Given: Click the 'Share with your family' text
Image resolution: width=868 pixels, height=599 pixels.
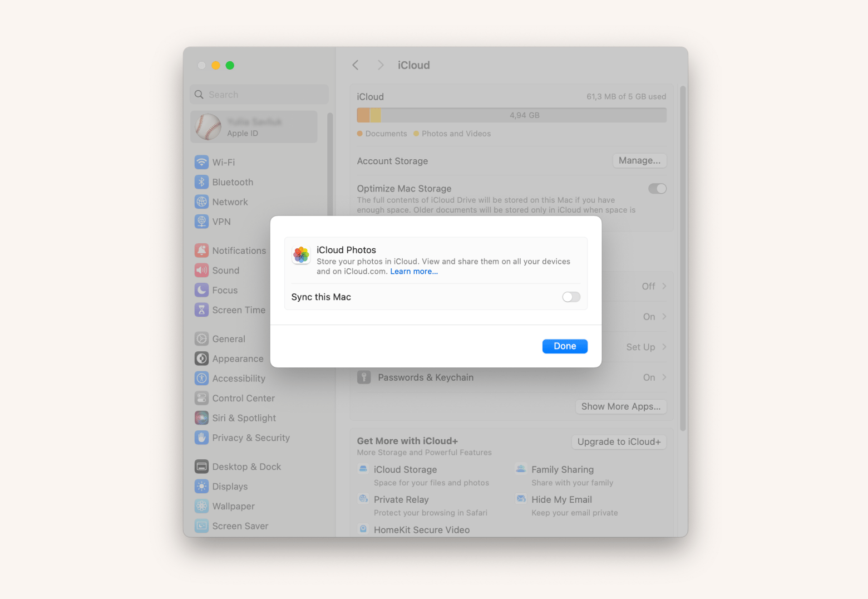Looking at the screenshot, I should tap(572, 483).
